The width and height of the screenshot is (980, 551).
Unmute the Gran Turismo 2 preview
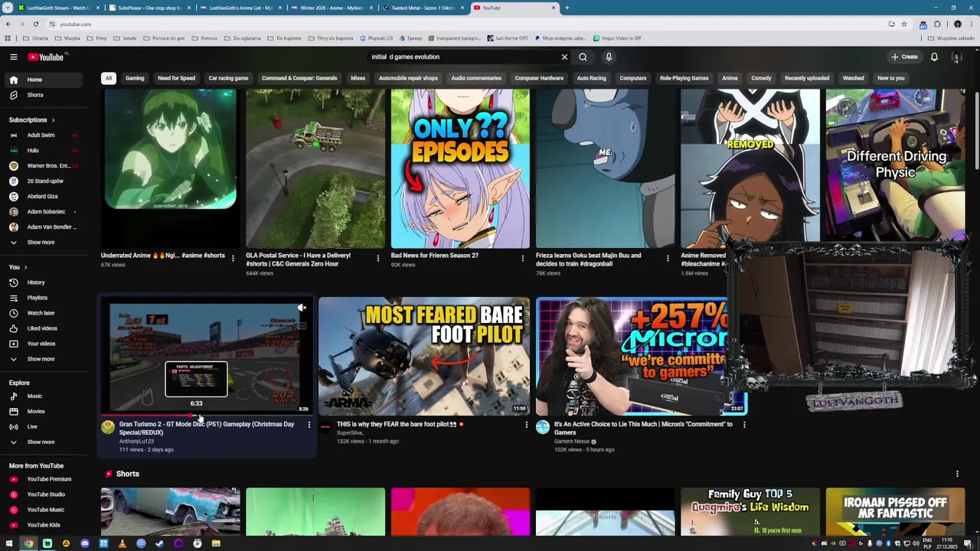click(x=302, y=308)
